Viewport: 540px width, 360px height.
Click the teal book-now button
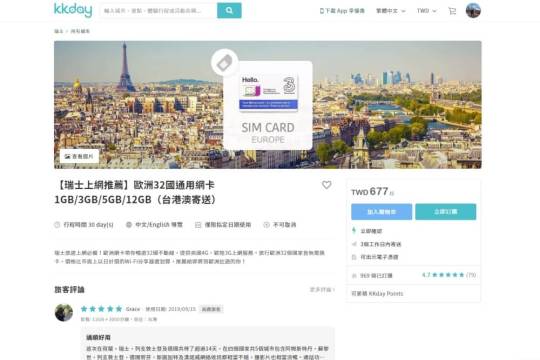pyautogui.click(x=446, y=212)
